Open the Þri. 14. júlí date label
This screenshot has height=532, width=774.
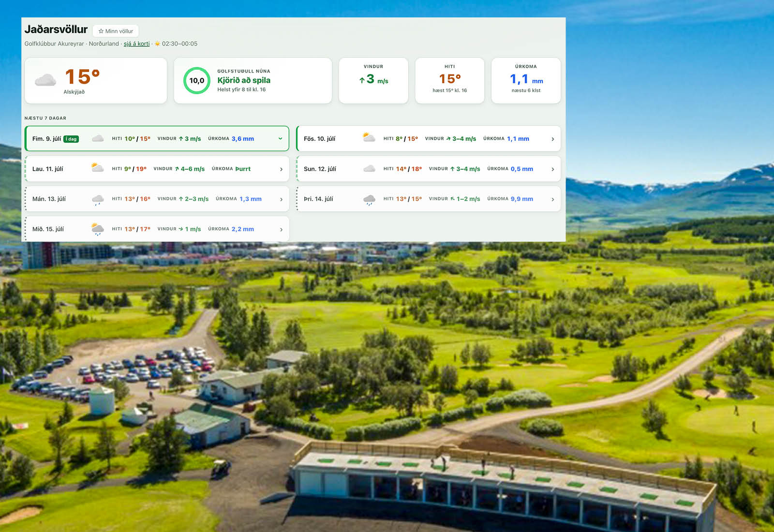318,199
